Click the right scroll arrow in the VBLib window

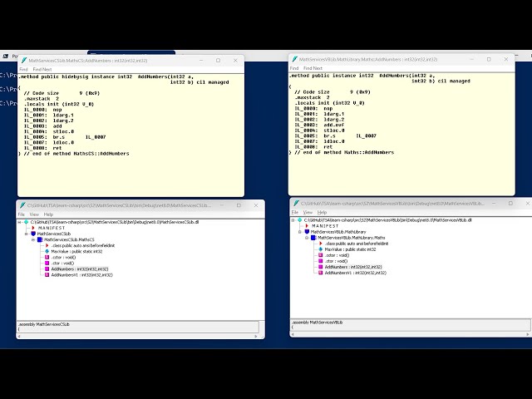click(528, 334)
